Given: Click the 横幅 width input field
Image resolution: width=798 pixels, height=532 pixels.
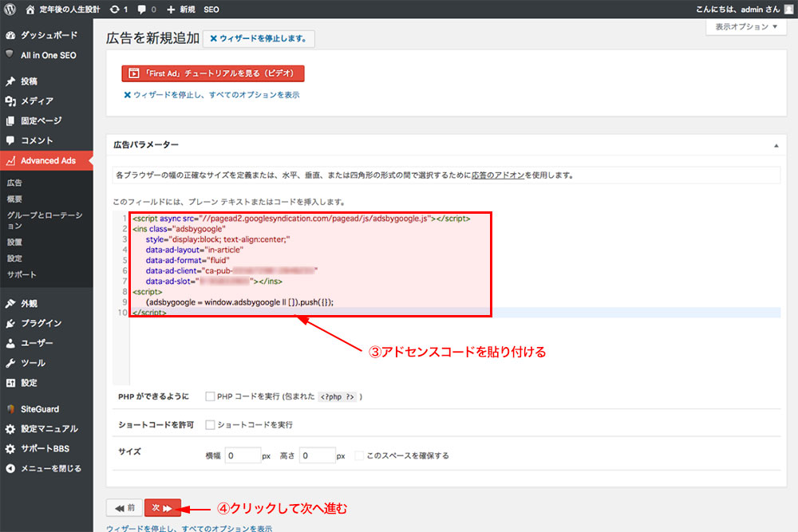Looking at the screenshot, I should [x=243, y=455].
